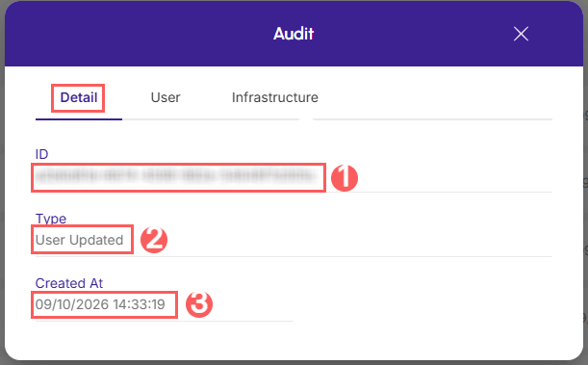Open the Infrastructure tab
The image size is (588, 365).
[275, 97]
